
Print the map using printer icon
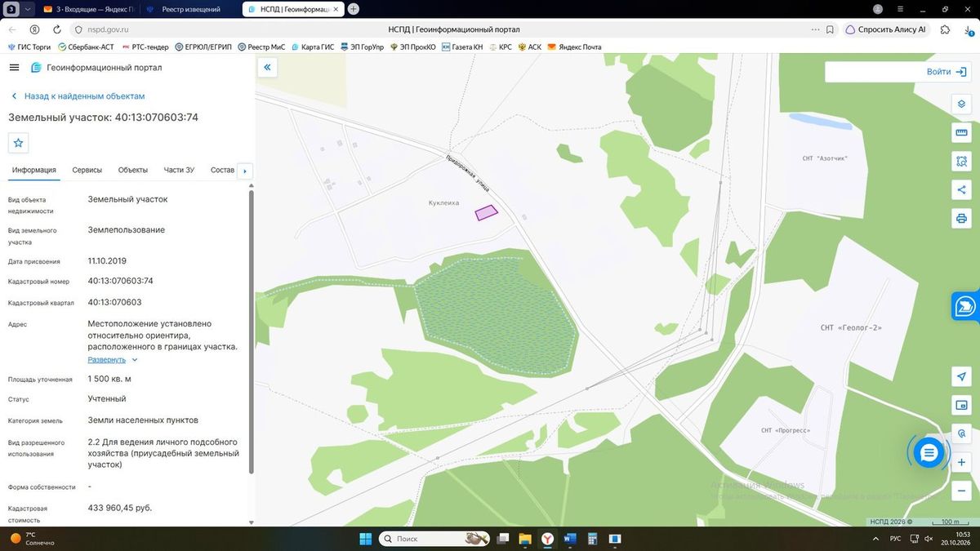(x=961, y=219)
